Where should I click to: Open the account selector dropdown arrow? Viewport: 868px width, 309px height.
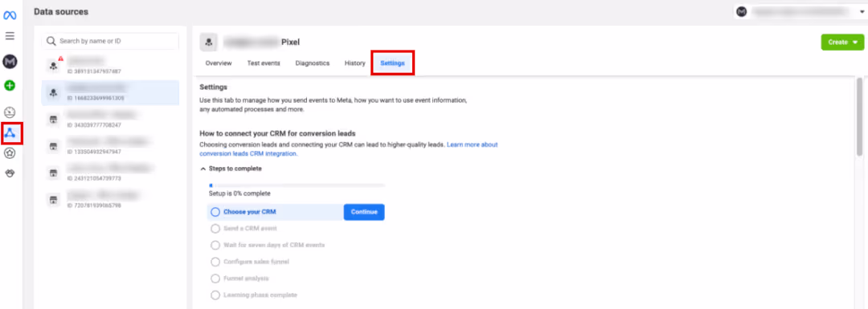coord(862,11)
